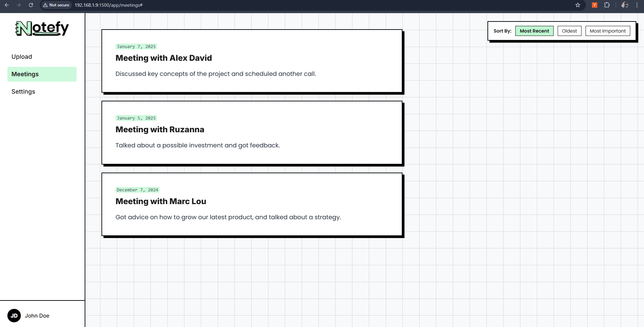Sort meetings by Oldest

pyautogui.click(x=569, y=31)
